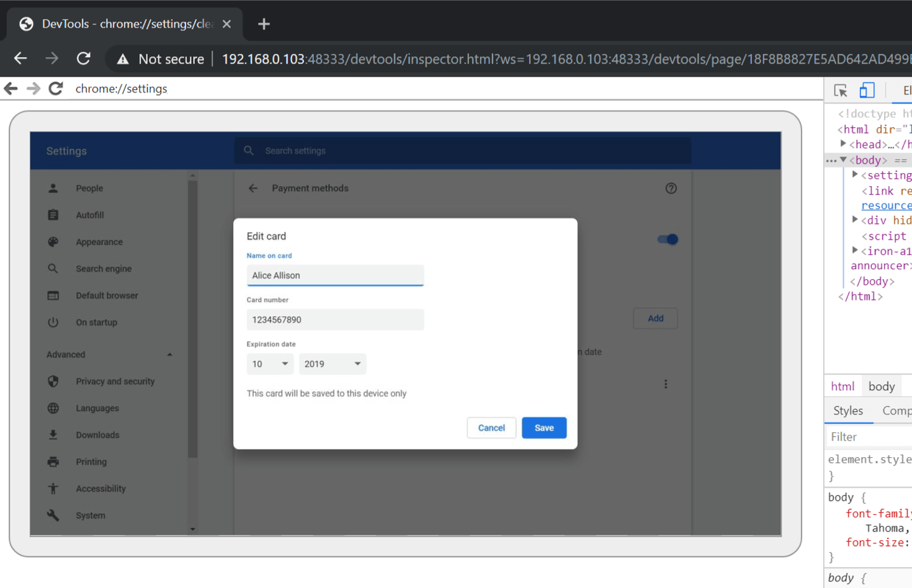Image resolution: width=912 pixels, height=588 pixels.
Task: Save the edited card
Action: [544, 427]
